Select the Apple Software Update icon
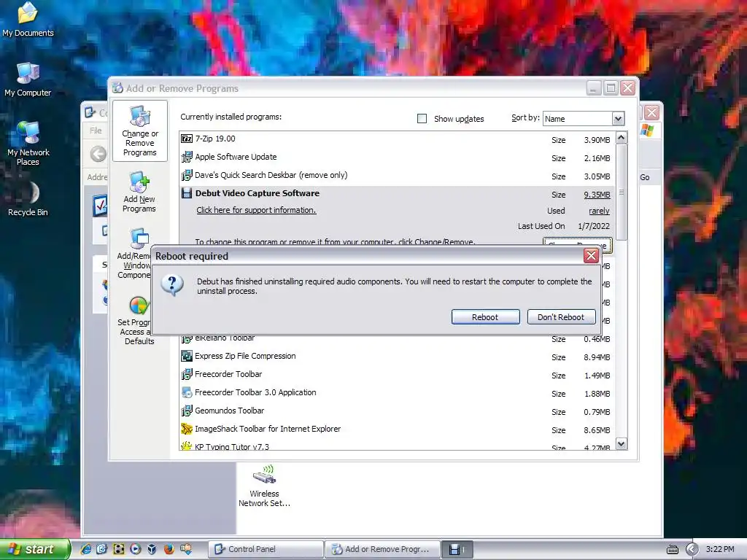The height and width of the screenshot is (560, 747). (187, 157)
